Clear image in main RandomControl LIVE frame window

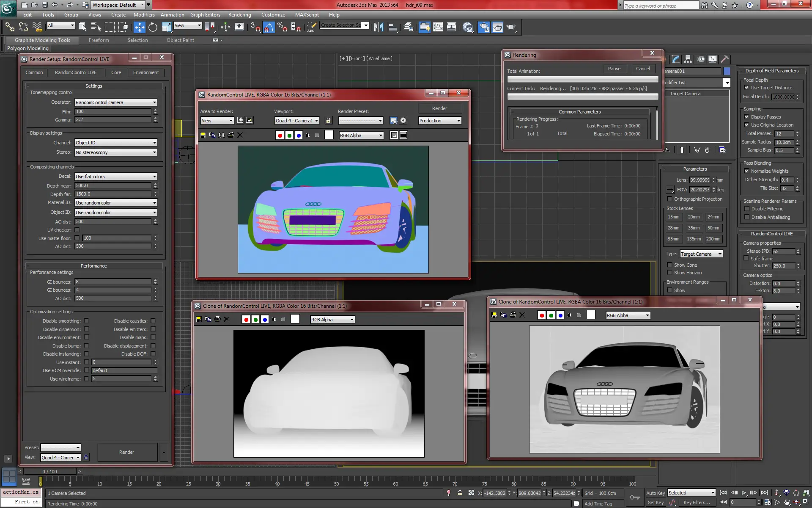point(240,135)
